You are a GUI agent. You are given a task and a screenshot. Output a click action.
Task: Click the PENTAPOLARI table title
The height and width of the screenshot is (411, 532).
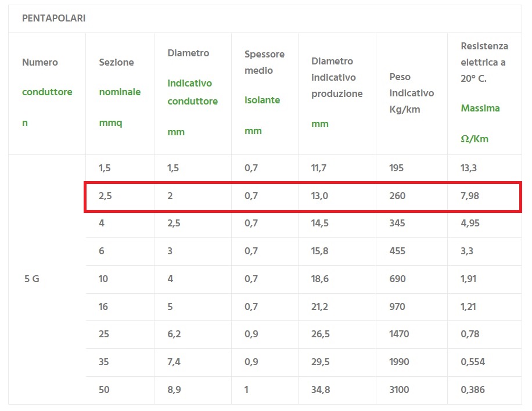[x=53, y=18]
